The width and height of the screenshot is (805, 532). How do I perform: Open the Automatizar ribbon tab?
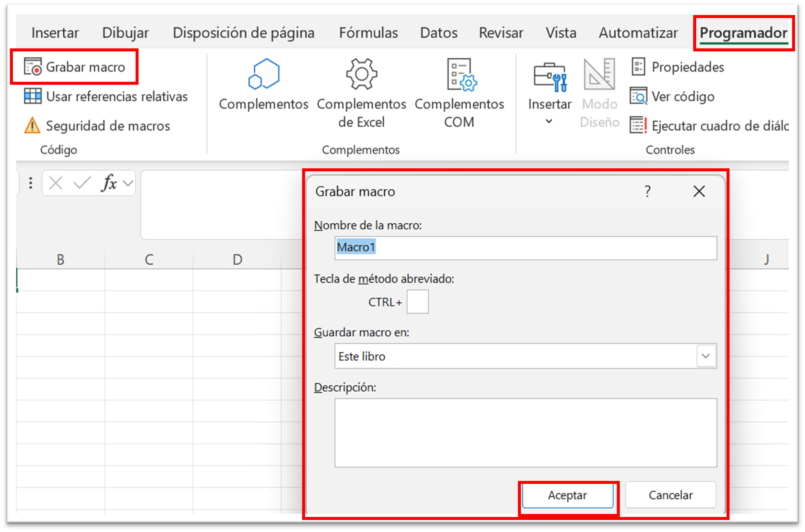pos(638,33)
